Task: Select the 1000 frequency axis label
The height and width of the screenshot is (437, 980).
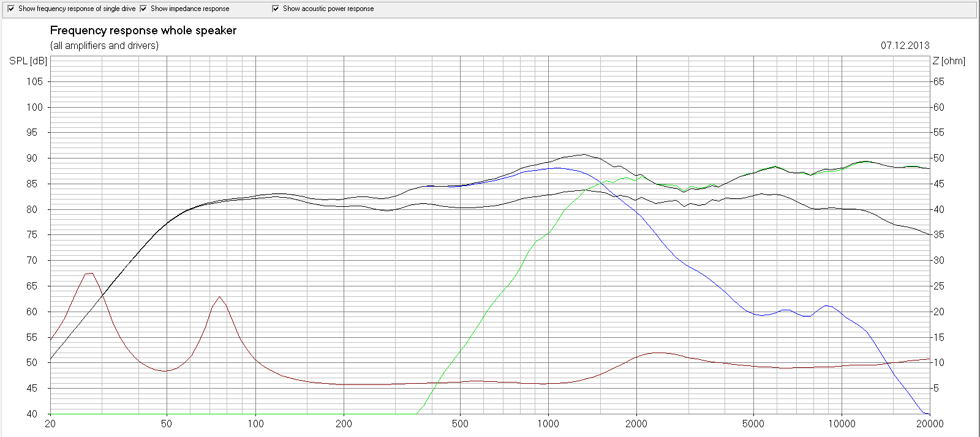Action: (548, 424)
